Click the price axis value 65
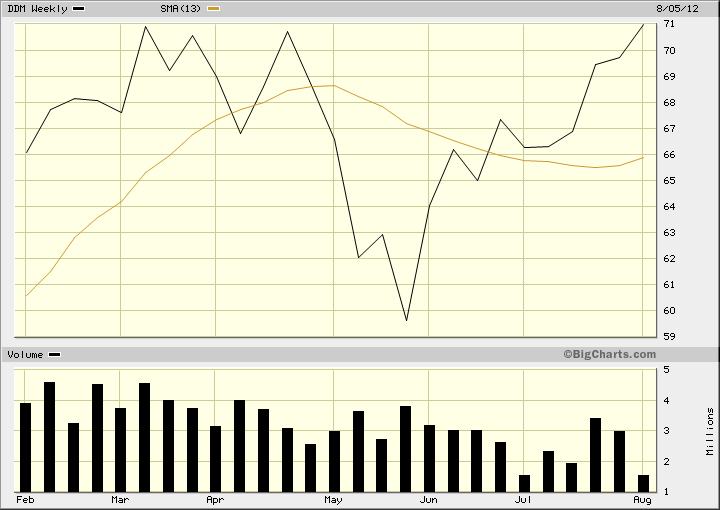Viewport: 720px width, 510px height. click(x=669, y=181)
